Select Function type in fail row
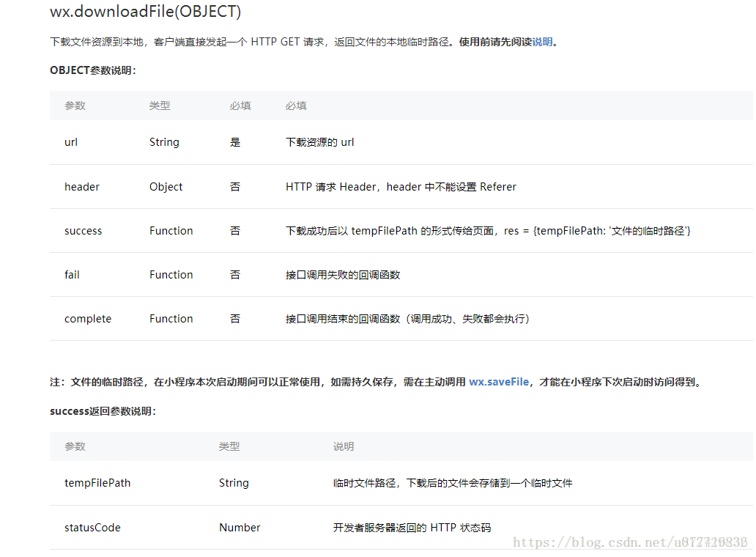756x557 pixels. [171, 275]
